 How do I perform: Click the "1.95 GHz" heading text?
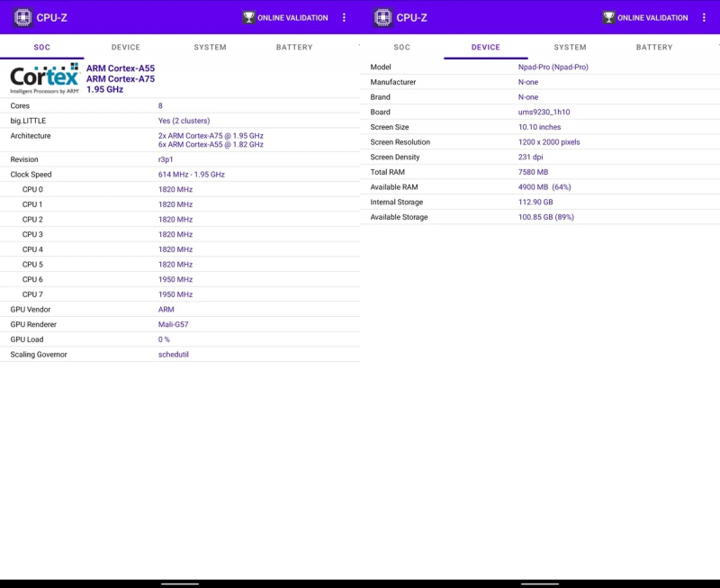coord(104,89)
